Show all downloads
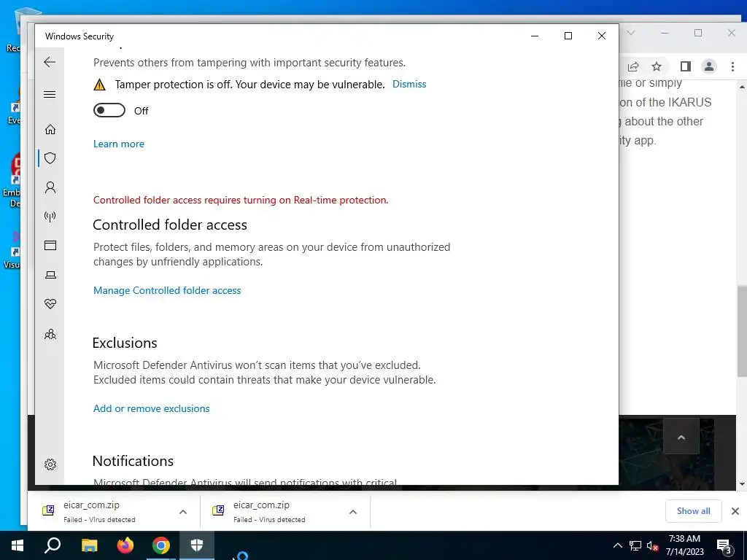Screen dimensions: 747x560 point(693,511)
